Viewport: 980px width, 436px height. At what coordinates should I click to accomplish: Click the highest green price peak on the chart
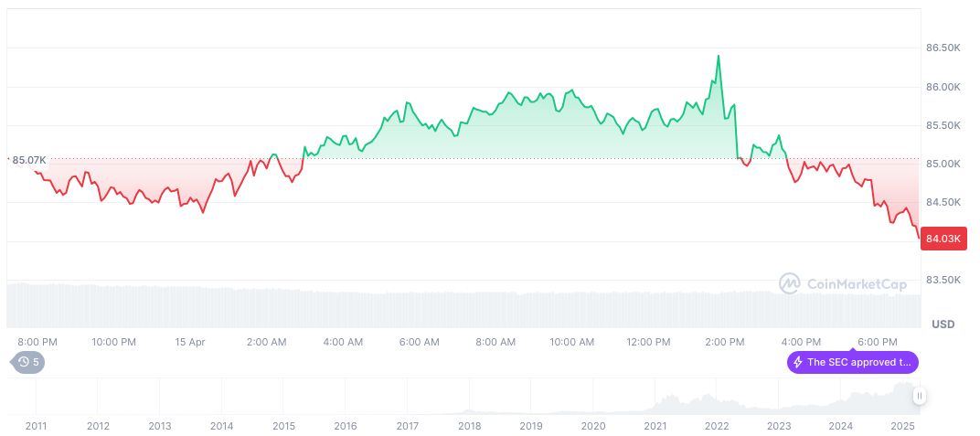[719, 56]
